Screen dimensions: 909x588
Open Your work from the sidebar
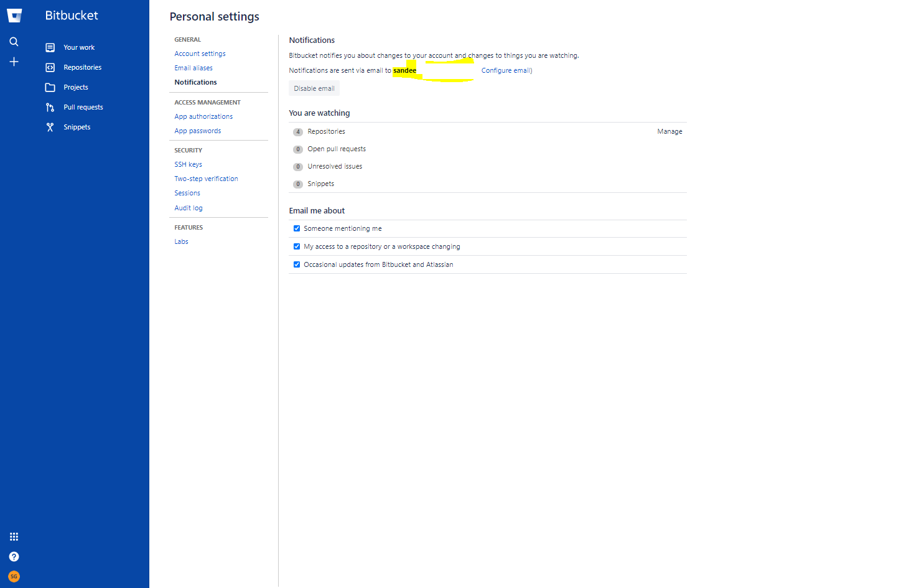[x=78, y=47]
